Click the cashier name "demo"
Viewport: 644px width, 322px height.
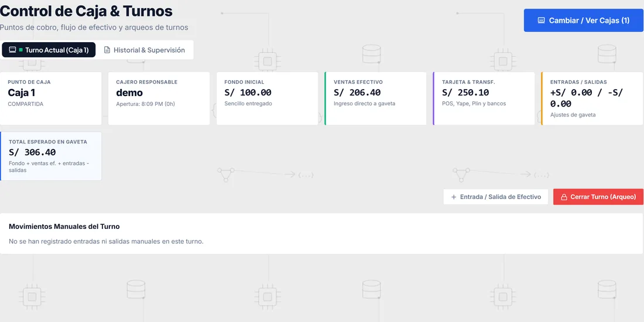click(129, 93)
